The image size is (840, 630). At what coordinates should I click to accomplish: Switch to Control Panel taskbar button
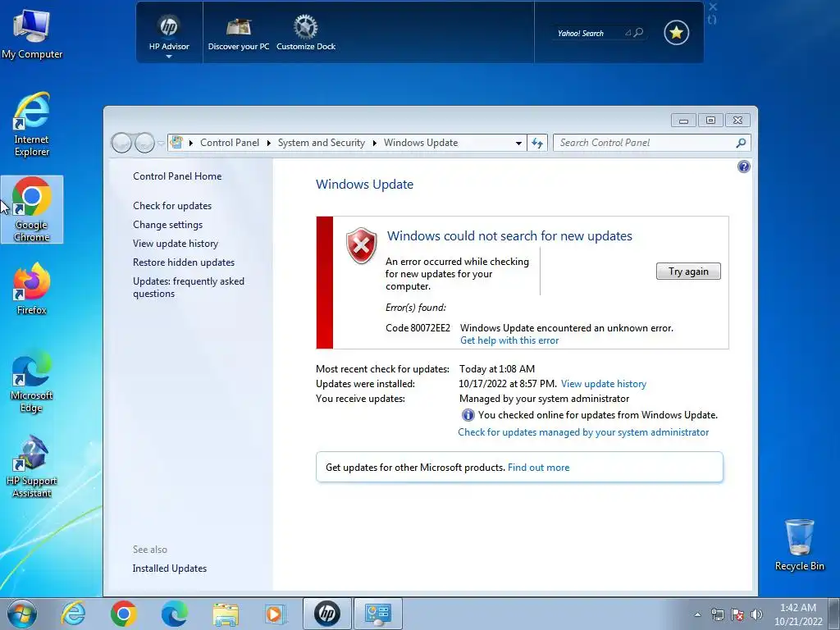pos(378,614)
